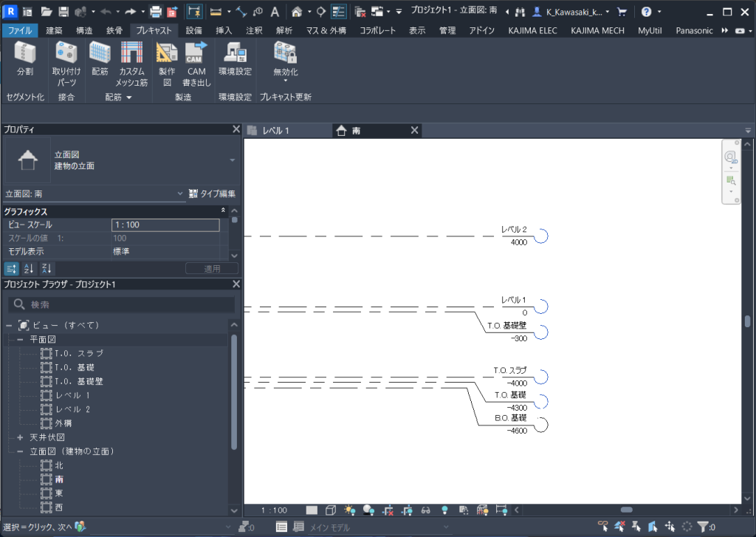Click the タイプ編集 button
This screenshot has width=756, height=537.
[x=213, y=194]
